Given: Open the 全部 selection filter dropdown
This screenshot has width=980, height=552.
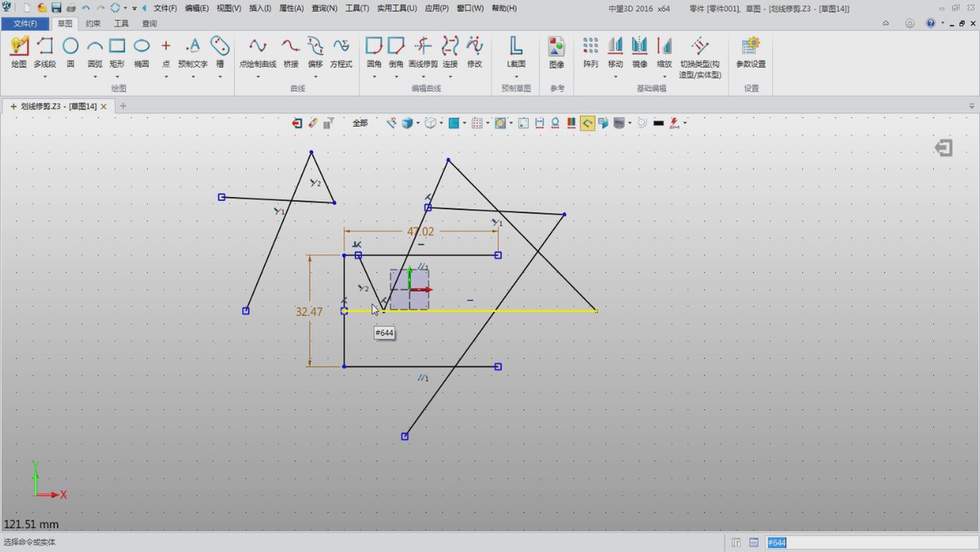Looking at the screenshot, I should click(361, 123).
